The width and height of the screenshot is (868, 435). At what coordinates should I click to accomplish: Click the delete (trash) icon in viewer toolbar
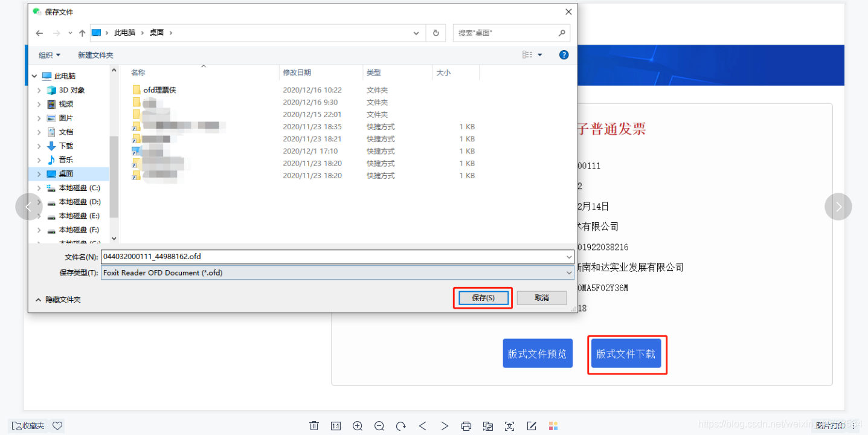(x=314, y=426)
